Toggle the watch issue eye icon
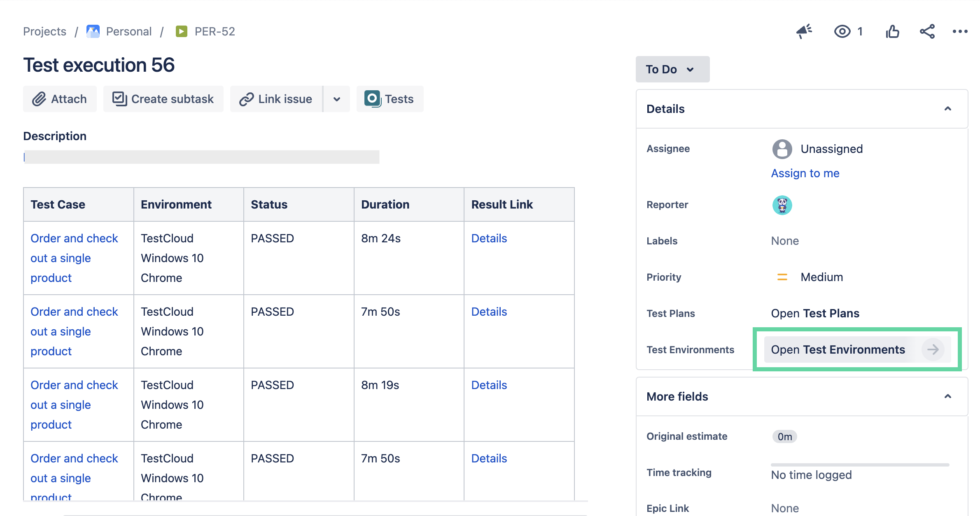 pyautogui.click(x=842, y=31)
